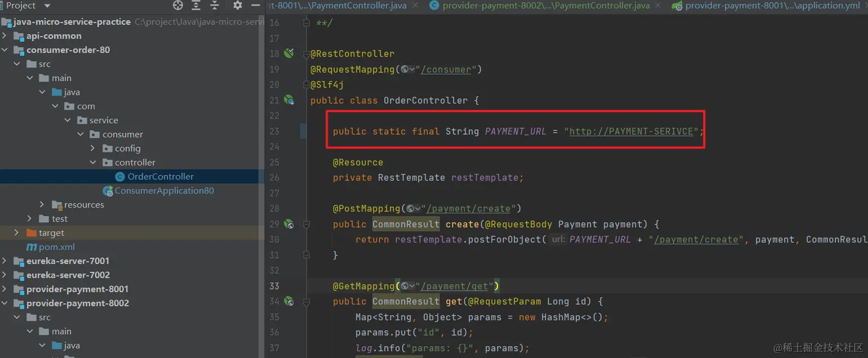The height and width of the screenshot is (358, 868).
Task: Click the ConsumerApplication80 run class icon
Action: click(108, 191)
